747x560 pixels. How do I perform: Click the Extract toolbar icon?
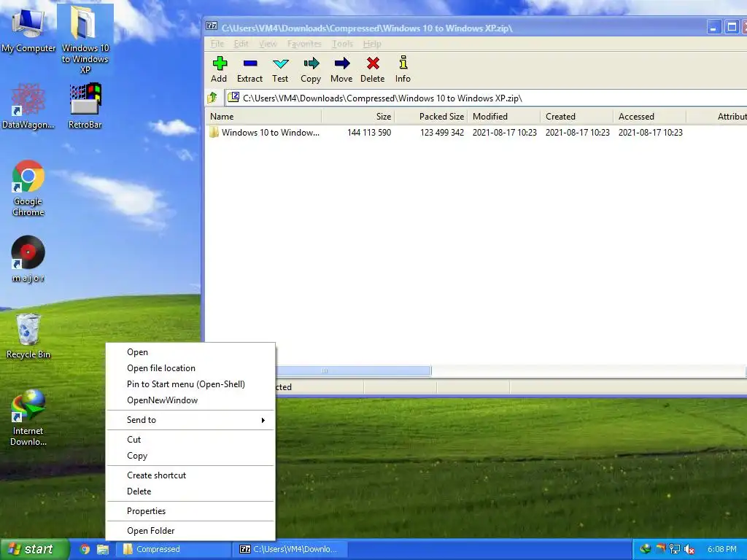point(249,69)
